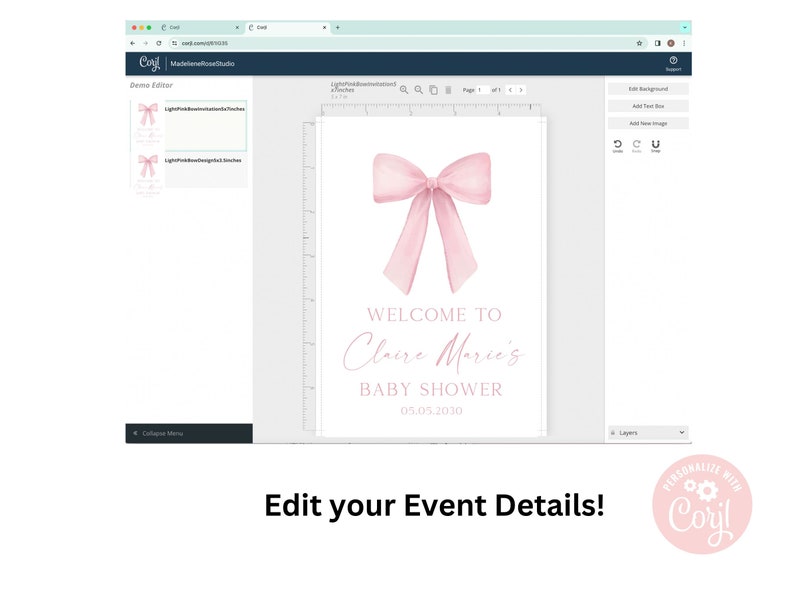Click browser forward arrow
Screen dimensions: 794x596
pyautogui.click(x=145, y=43)
